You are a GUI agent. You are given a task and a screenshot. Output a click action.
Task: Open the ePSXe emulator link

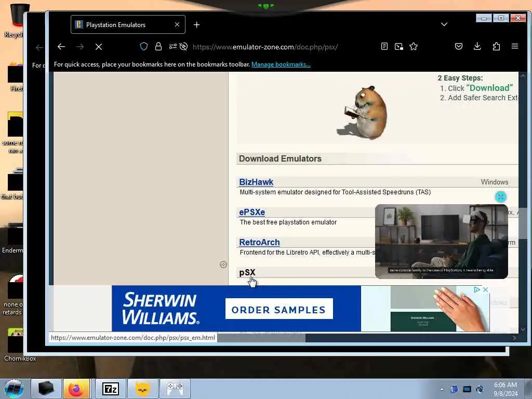tap(252, 212)
